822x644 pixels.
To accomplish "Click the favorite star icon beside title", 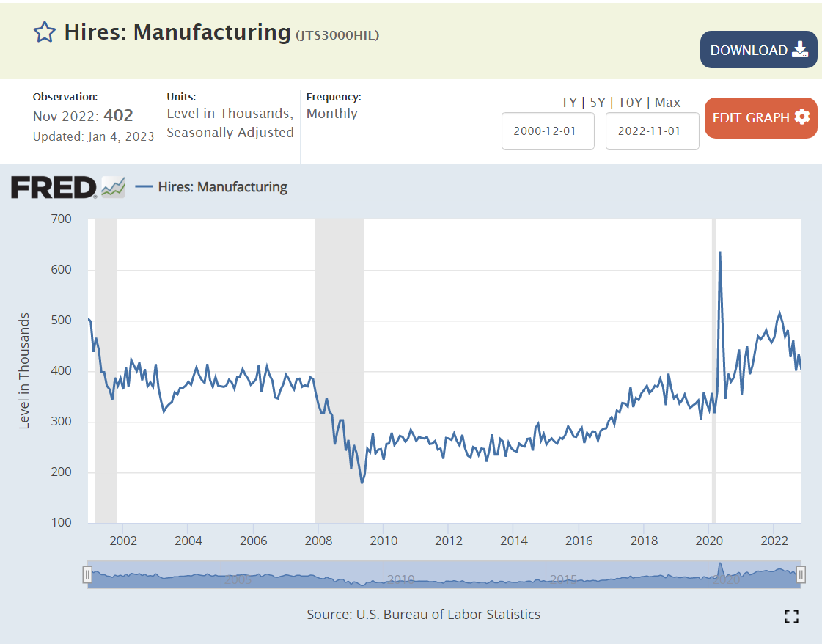I will 45,32.
